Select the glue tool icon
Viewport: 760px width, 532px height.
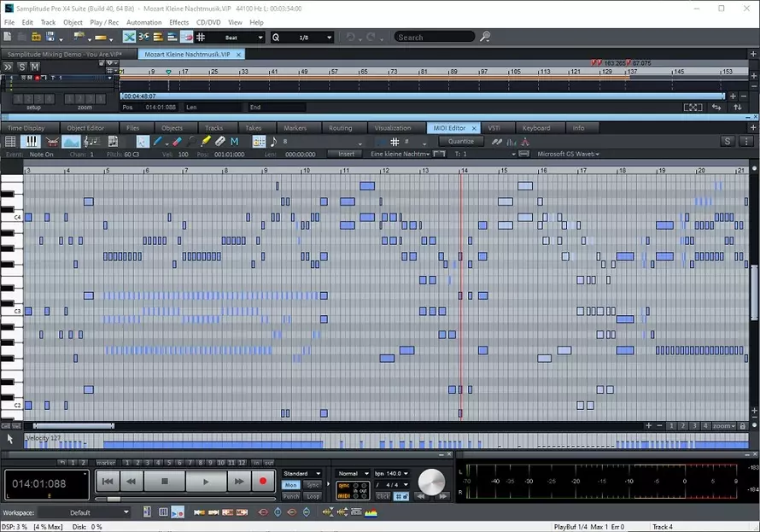click(x=220, y=142)
